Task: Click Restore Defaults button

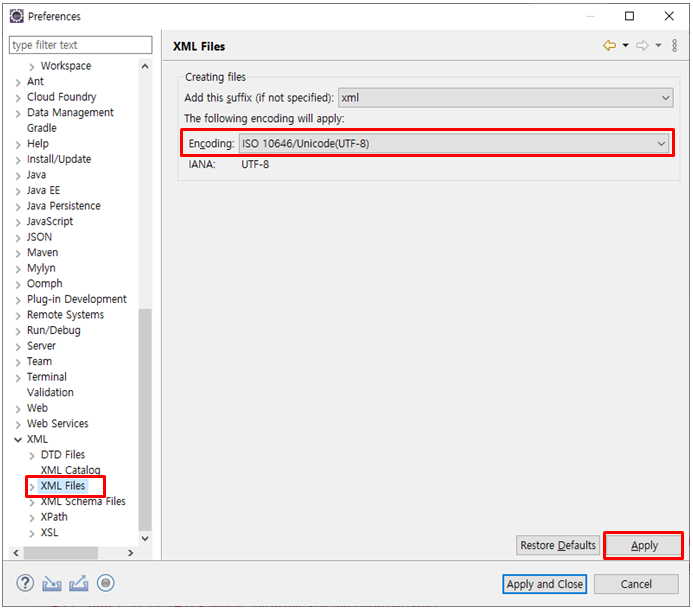Action: [x=558, y=545]
